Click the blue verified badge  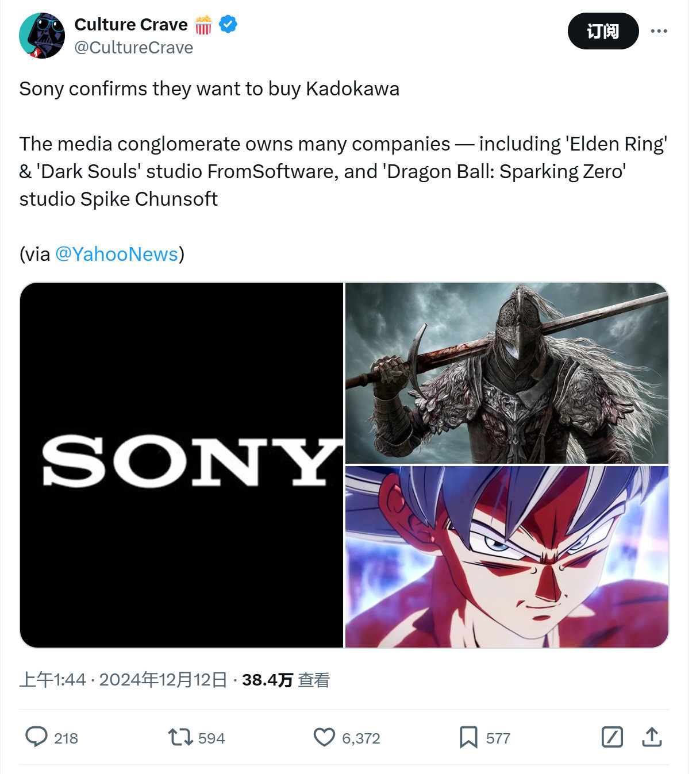pyautogui.click(x=228, y=25)
